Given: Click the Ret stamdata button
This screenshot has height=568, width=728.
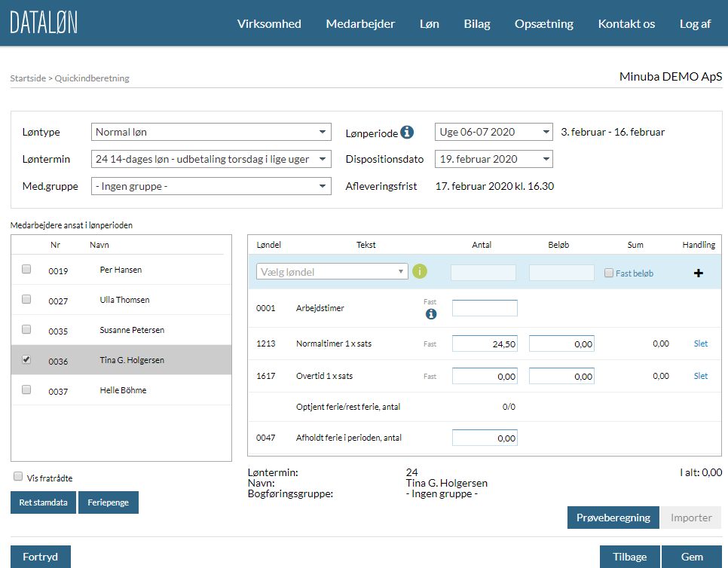Looking at the screenshot, I should [43, 502].
